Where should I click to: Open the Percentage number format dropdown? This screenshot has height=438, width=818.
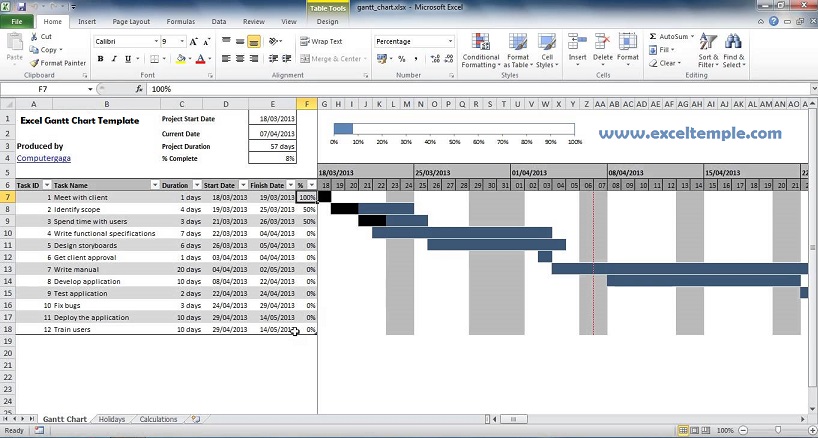point(450,41)
